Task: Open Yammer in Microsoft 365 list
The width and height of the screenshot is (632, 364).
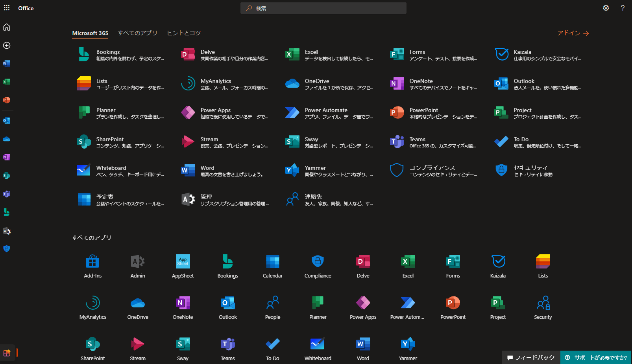Action: pos(329,171)
